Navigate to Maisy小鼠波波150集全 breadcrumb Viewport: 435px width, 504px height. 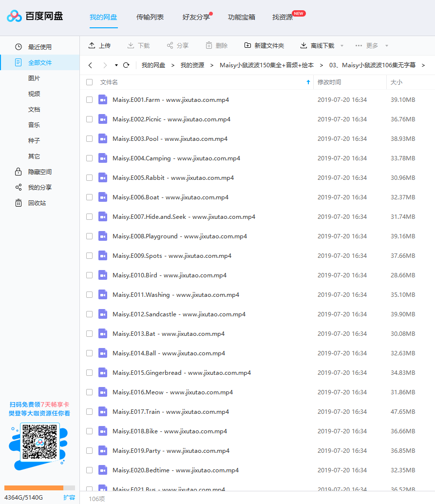266,65
